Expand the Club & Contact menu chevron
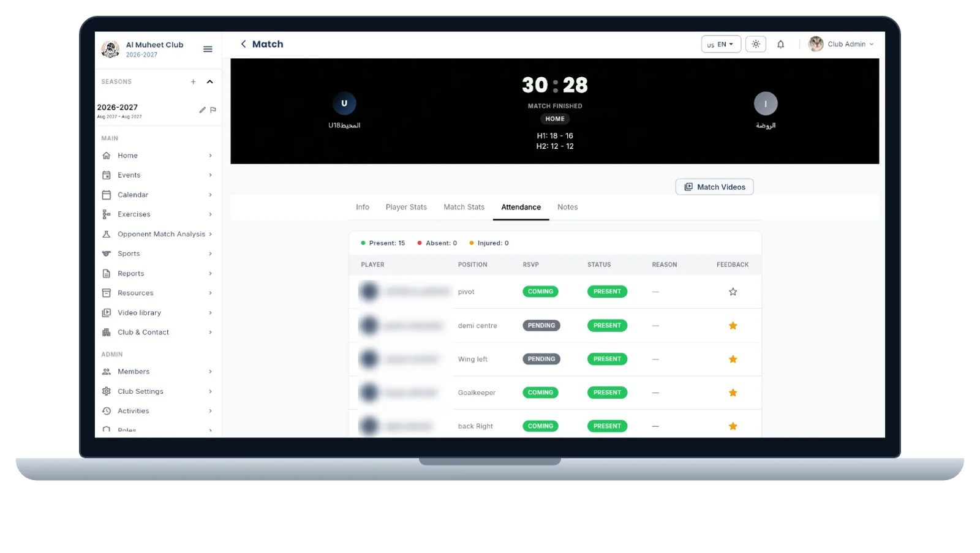The width and height of the screenshot is (980, 553). point(210,333)
